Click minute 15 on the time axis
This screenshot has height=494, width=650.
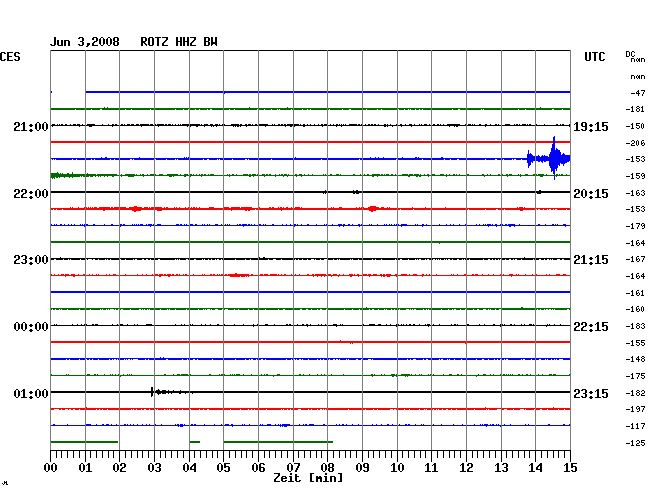[570, 468]
